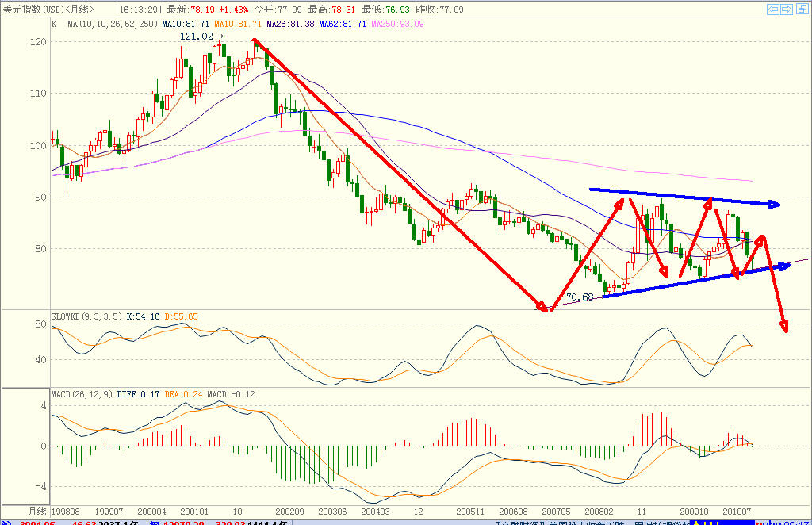Click the left arrow navigation icon
The image size is (812, 525).
[x=773, y=10]
